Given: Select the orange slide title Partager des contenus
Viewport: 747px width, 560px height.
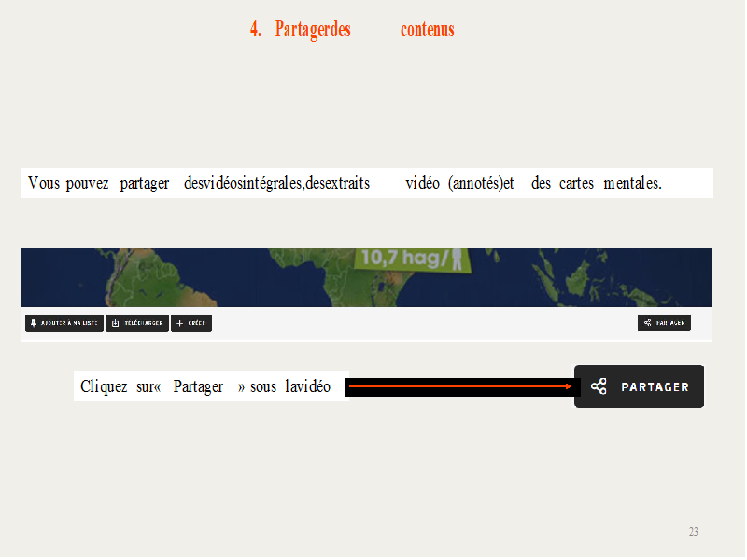Looking at the screenshot, I should click(352, 29).
